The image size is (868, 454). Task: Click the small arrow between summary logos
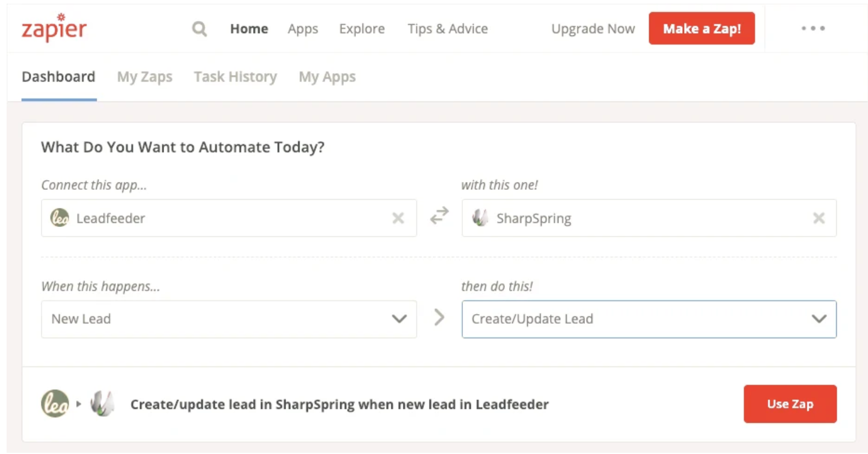[79, 404]
